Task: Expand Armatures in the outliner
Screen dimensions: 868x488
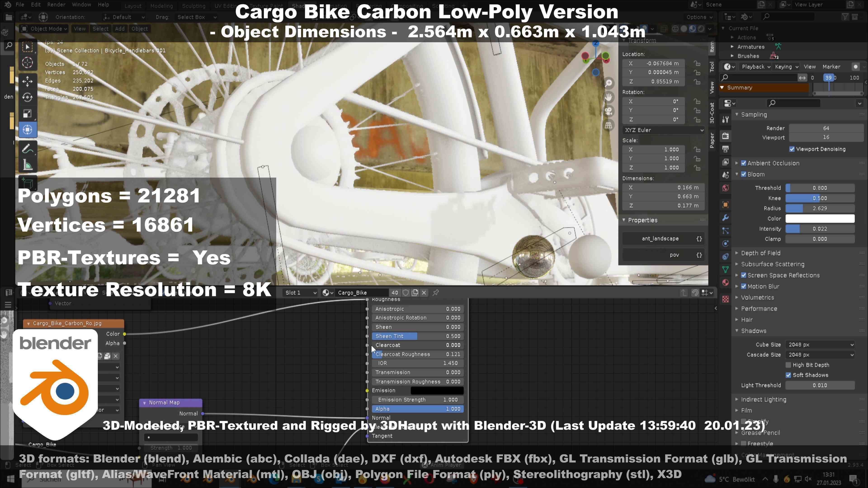Action: coord(732,47)
